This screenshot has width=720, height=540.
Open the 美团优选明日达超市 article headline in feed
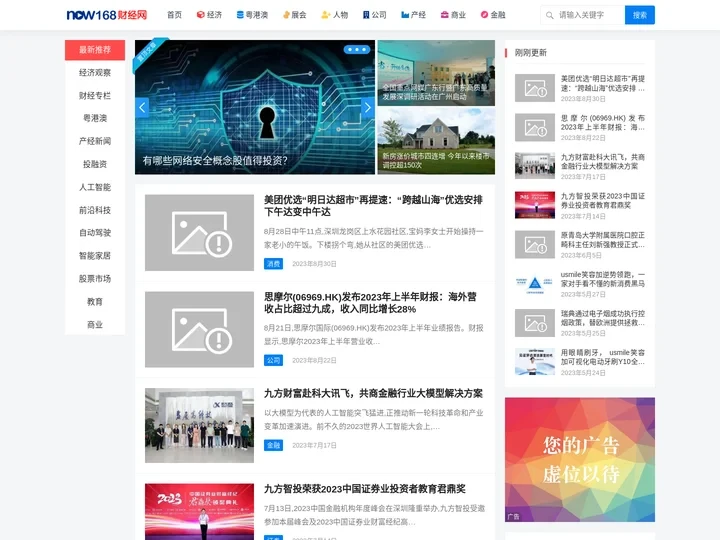373,206
